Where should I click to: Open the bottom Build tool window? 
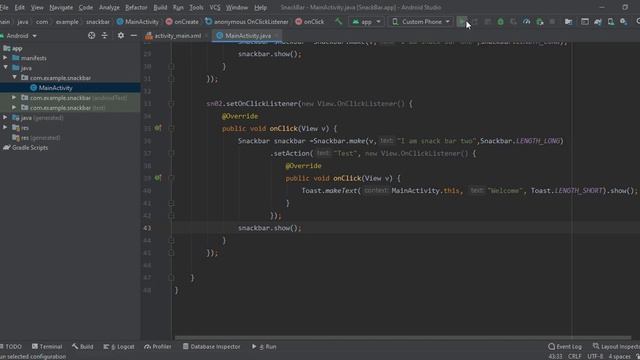(82, 347)
